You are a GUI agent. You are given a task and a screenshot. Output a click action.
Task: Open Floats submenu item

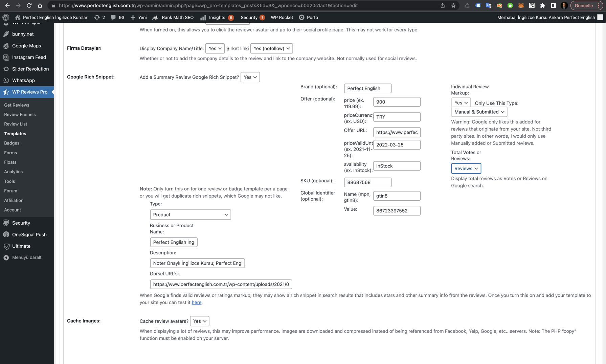tap(10, 162)
